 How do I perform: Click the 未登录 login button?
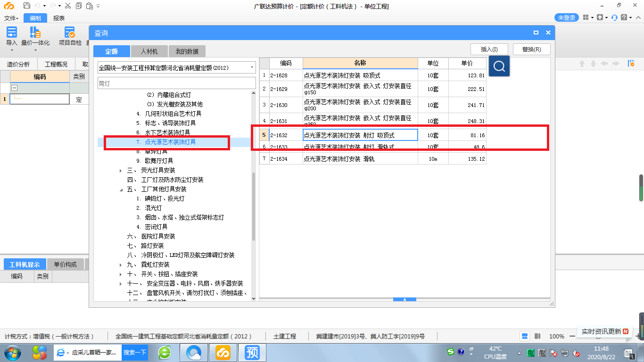pyautogui.click(x=567, y=17)
